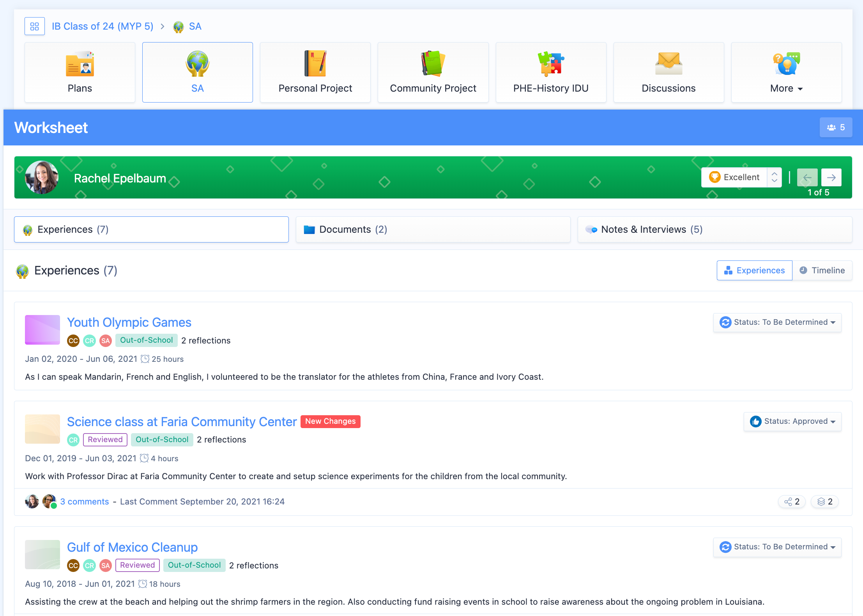Open Status: Approved dropdown
The image size is (863, 616).
792,421
